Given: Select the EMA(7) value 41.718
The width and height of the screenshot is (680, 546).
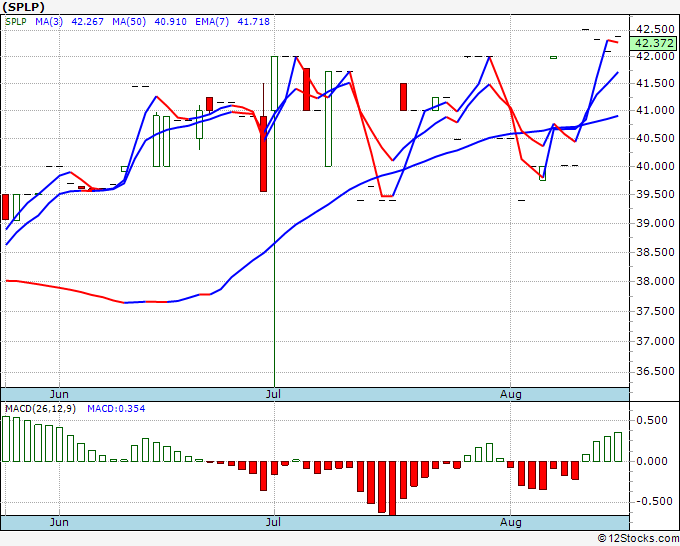Looking at the screenshot, I should (x=254, y=22).
